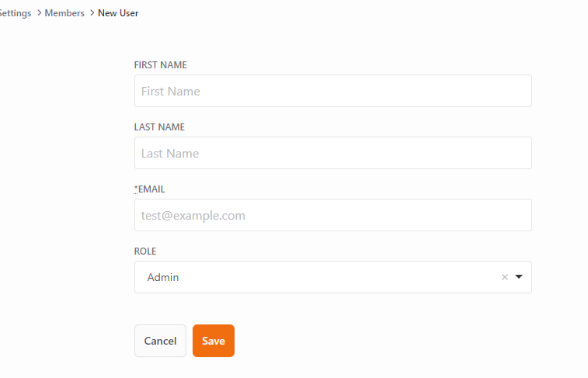This screenshot has width=588, height=378.
Task: Click the required asterisk beside EMAIL
Action: point(136,189)
